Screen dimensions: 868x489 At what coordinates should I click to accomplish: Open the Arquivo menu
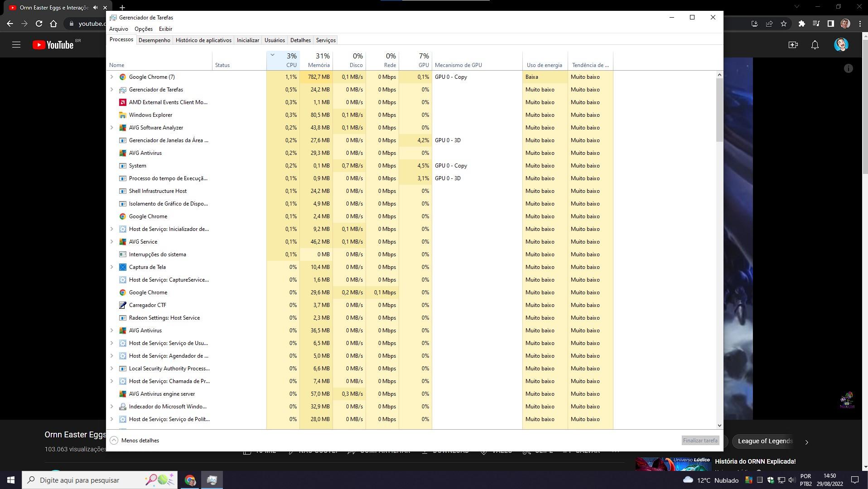tap(119, 29)
